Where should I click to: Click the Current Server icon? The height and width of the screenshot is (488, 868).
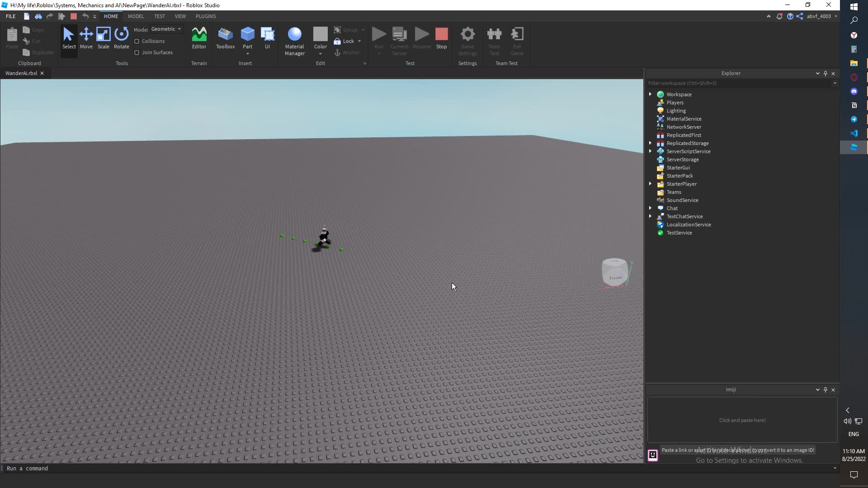(x=399, y=34)
